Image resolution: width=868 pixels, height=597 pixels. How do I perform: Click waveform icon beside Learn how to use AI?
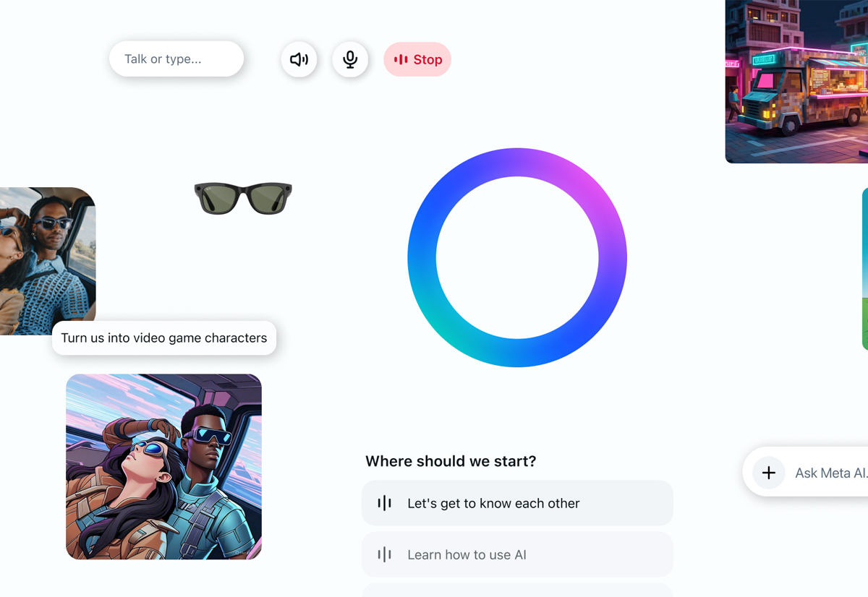[384, 554]
